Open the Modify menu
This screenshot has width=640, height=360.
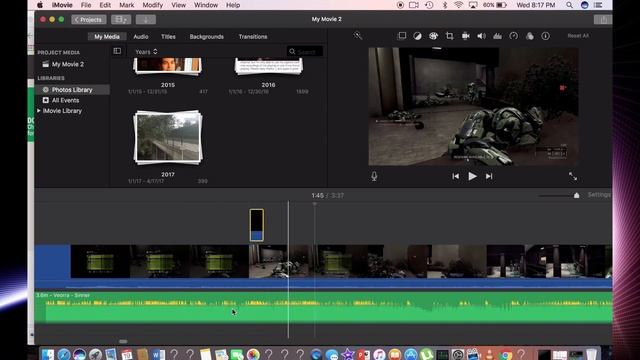tap(153, 5)
